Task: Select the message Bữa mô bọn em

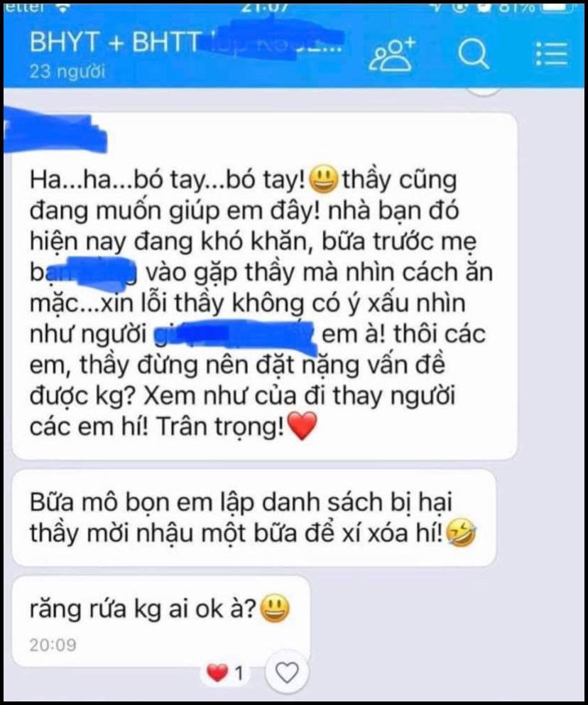Action: pyautogui.click(x=254, y=517)
